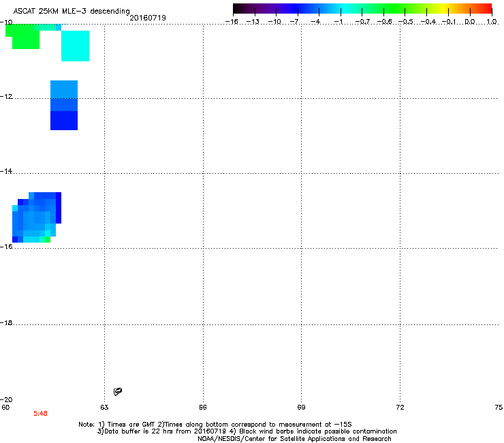Click longitude axis label '72'
Viewport: 504px width, 443px height.
click(x=400, y=408)
